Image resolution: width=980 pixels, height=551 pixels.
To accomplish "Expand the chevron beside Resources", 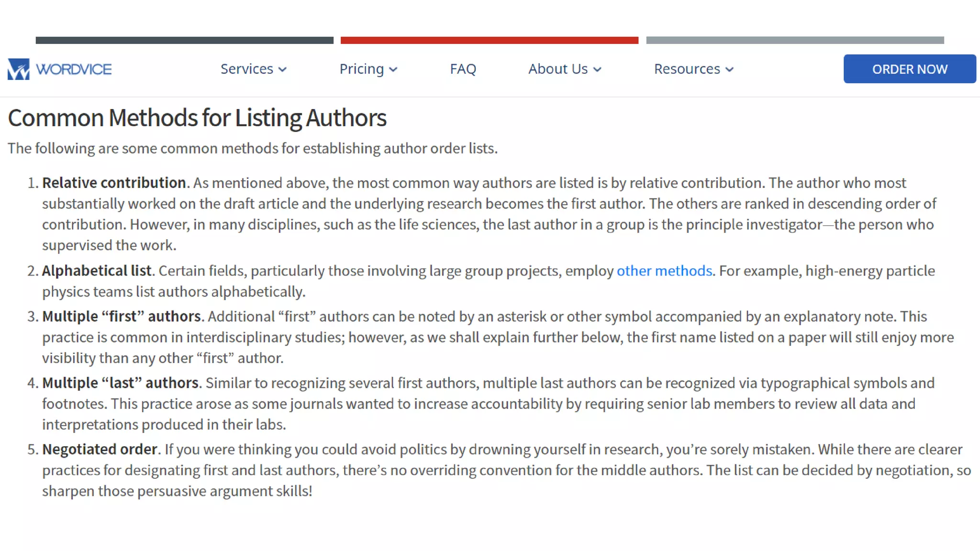I will point(729,70).
